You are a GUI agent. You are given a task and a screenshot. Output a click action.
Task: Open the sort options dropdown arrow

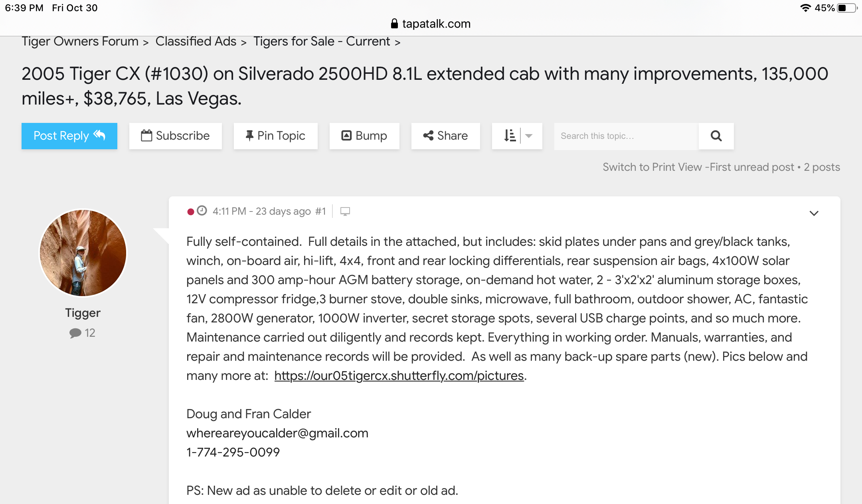[x=529, y=136]
